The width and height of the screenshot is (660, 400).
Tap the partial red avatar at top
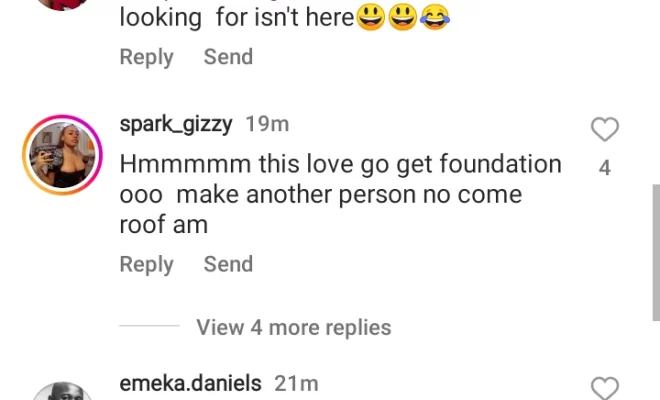[x=60, y=4]
